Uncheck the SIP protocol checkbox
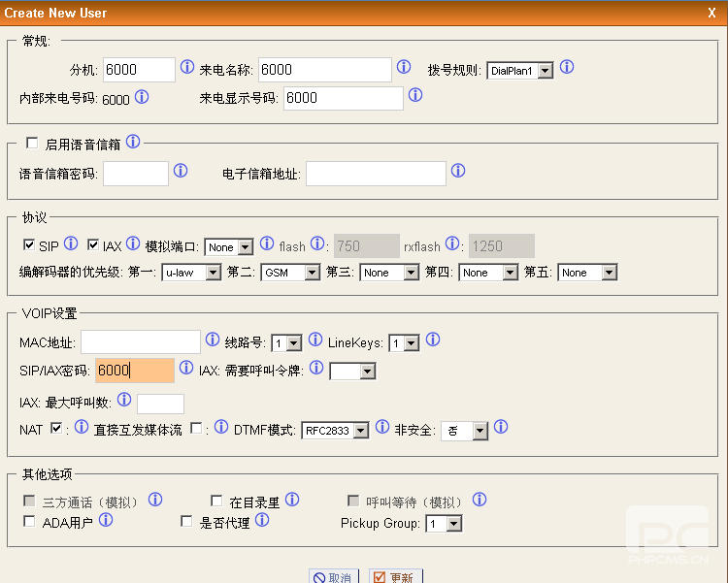Image resolution: width=728 pixels, height=583 pixels. pos(28,245)
